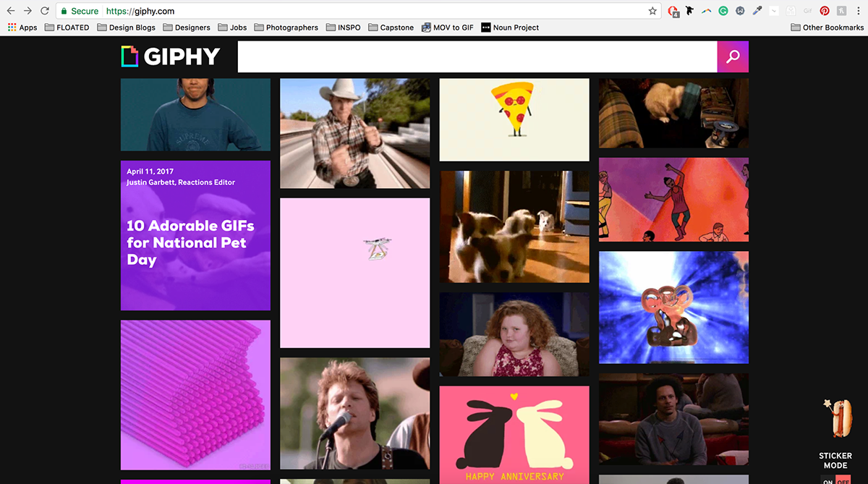Open the Designers bookmarks folder

coord(187,27)
